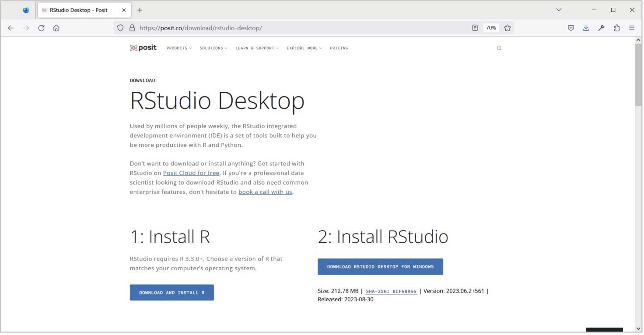The image size is (644, 335).
Task: List all tabs chevron button
Action: (x=559, y=10)
